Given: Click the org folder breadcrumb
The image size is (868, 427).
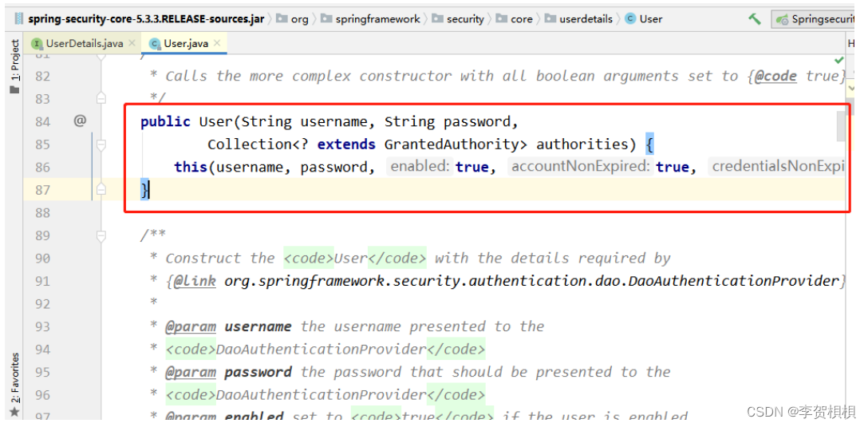Looking at the screenshot, I should click(x=292, y=19).
